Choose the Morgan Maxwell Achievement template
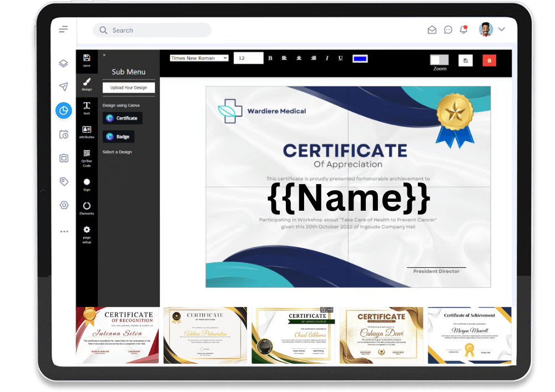This screenshot has height=392, width=555. [470, 335]
